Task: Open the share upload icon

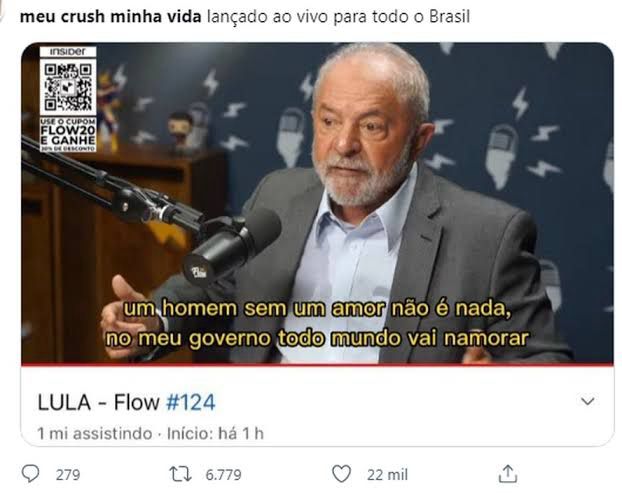Action: [508, 474]
